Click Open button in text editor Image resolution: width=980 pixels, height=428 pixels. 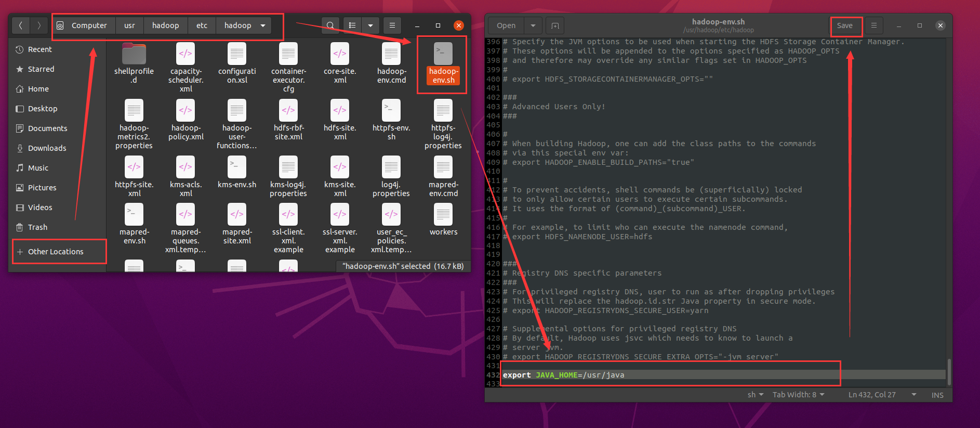[x=506, y=25]
